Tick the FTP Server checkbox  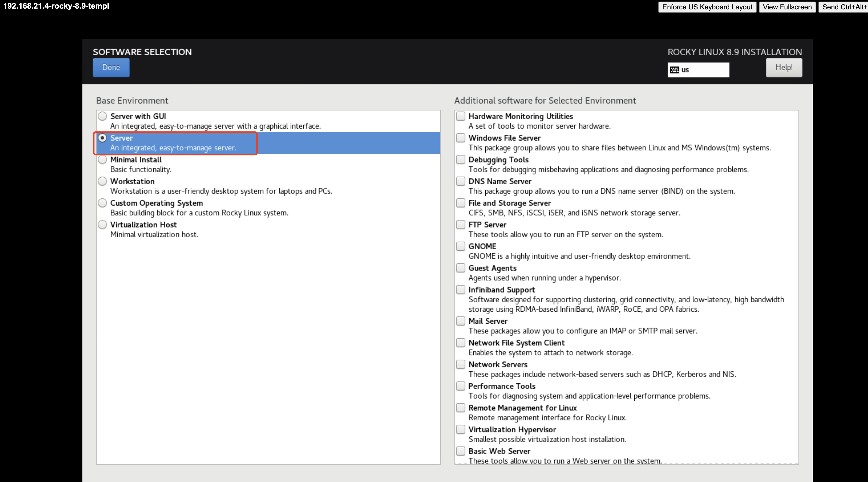coord(461,225)
